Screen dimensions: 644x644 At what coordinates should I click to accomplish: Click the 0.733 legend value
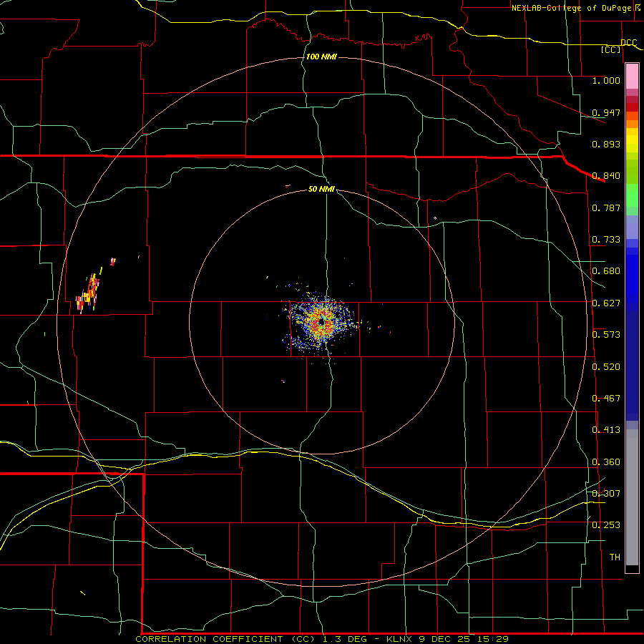(x=606, y=240)
